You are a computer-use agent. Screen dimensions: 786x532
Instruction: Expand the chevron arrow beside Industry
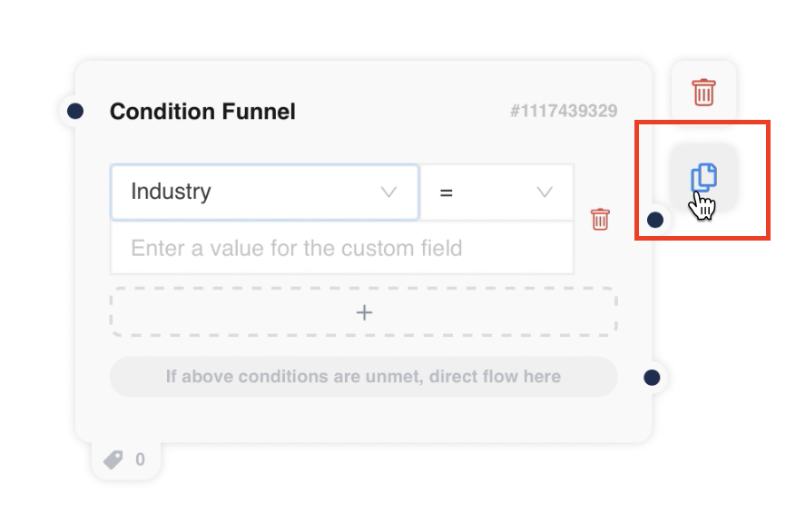(x=388, y=192)
